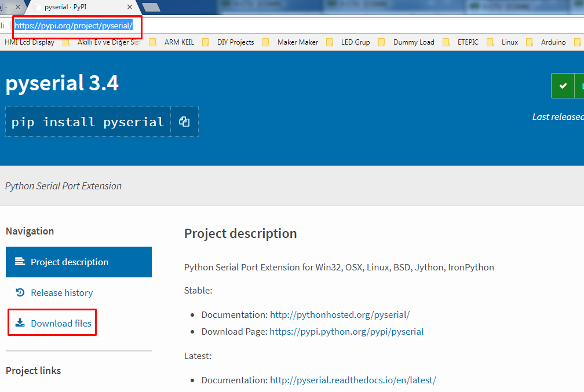
Task: Copy pip install command icon
Action: tap(184, 122)
